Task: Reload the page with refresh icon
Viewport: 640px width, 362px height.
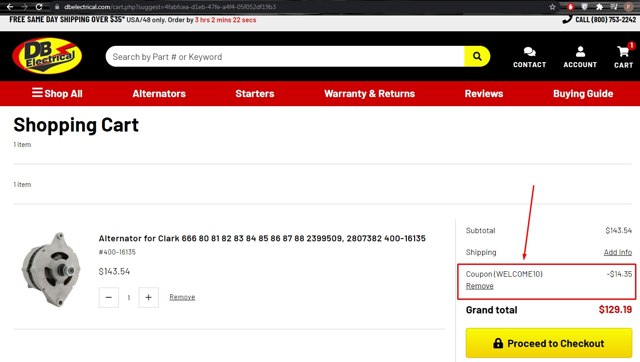Action: pyautogui.click(x=39, y=7)
